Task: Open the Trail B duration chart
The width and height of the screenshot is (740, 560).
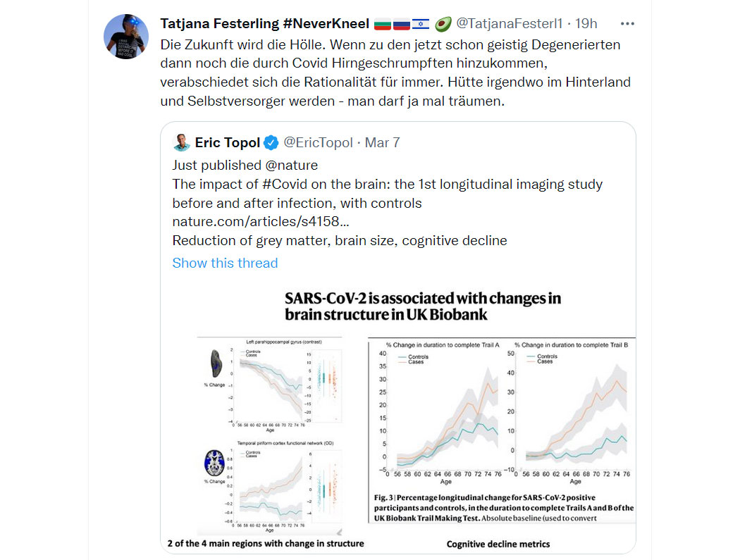Action: click(x=571, y=413)
